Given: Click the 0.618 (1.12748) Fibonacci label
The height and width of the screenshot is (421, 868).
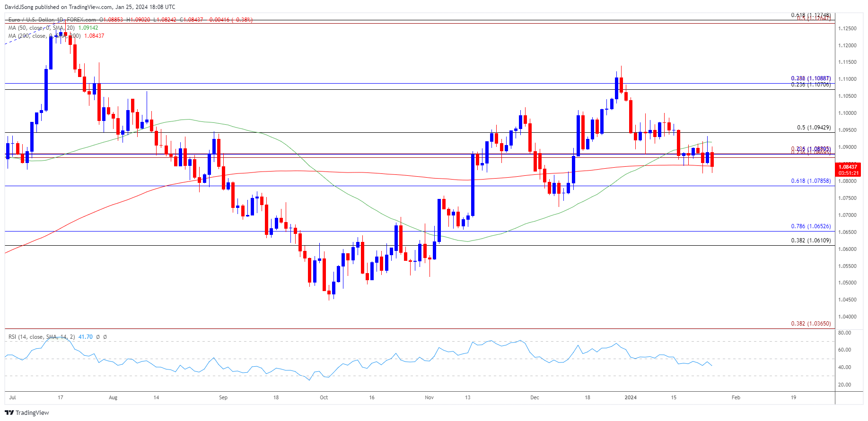Looking at the screenshot, I should click(x=811, y=15).
